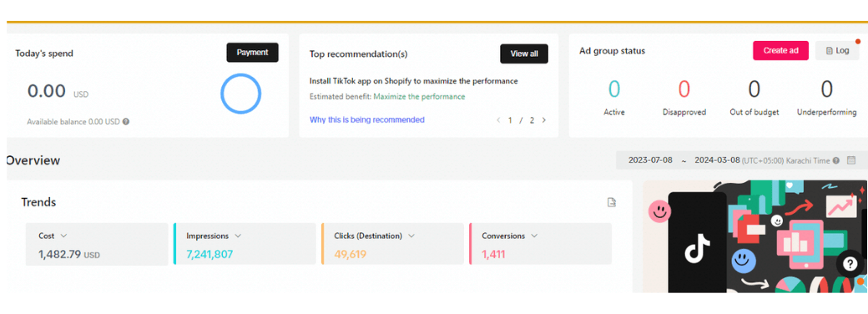Expand the Impressions metric dropdown
The image size is (868, 314).
pyautogui.click(x=238, y=235)
